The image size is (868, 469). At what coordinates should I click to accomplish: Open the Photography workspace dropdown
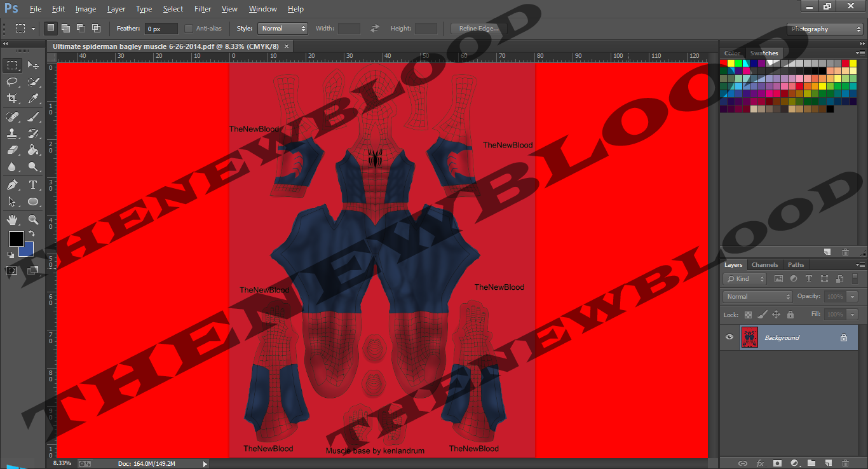(x=825, y=29)
